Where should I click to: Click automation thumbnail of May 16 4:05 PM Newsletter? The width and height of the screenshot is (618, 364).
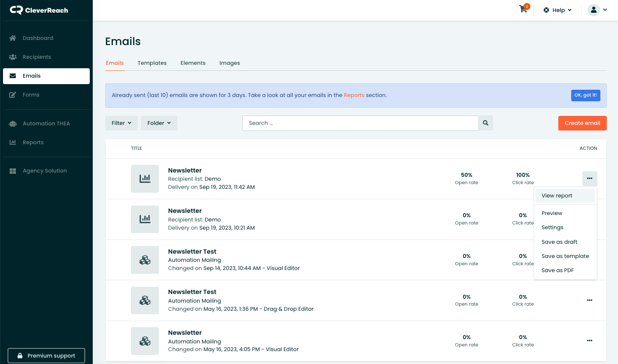[145, 341]
